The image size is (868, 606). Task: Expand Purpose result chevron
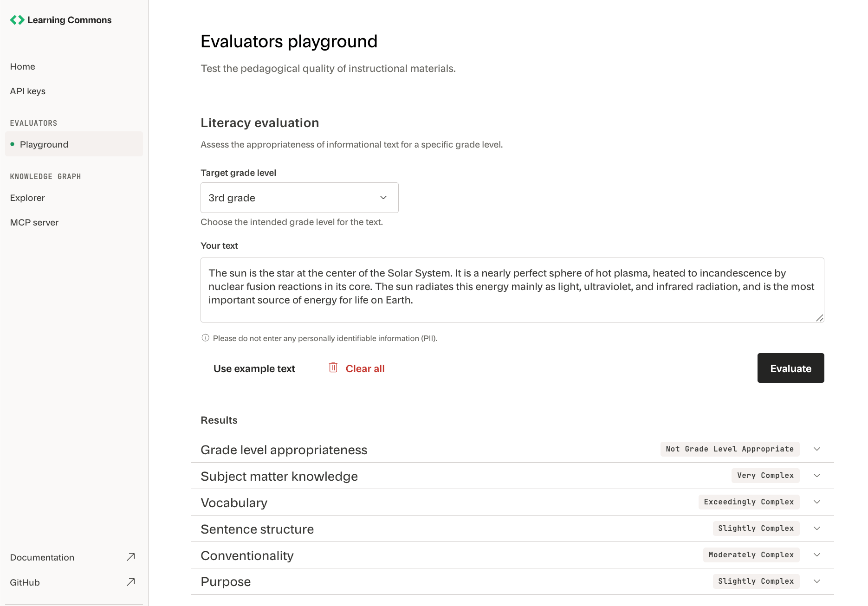[817, 581]
